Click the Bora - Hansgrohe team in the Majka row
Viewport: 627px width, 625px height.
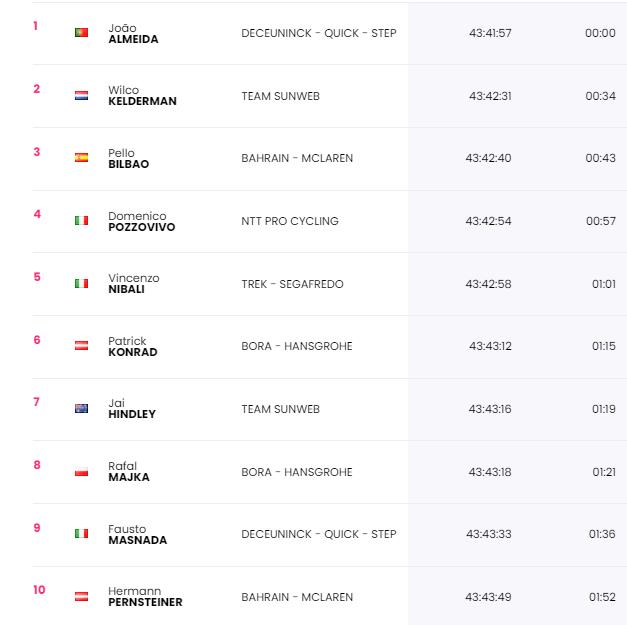(x=297, y=472)
